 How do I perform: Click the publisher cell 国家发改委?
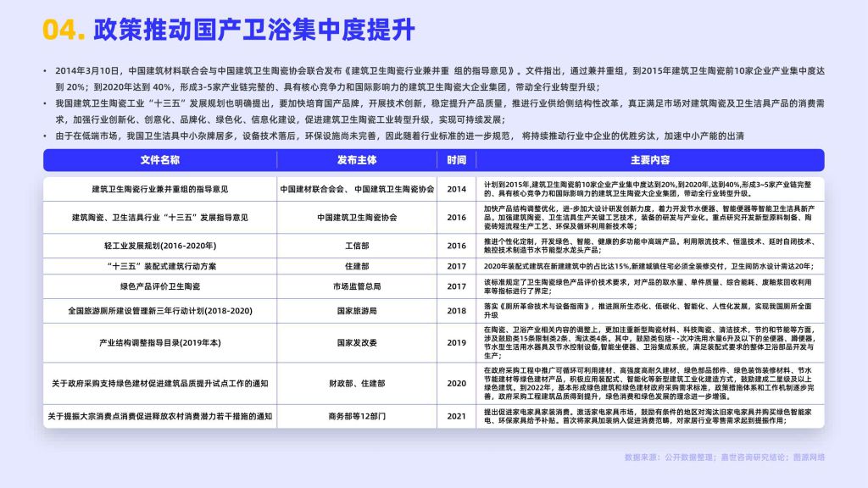tap(357, 343)
